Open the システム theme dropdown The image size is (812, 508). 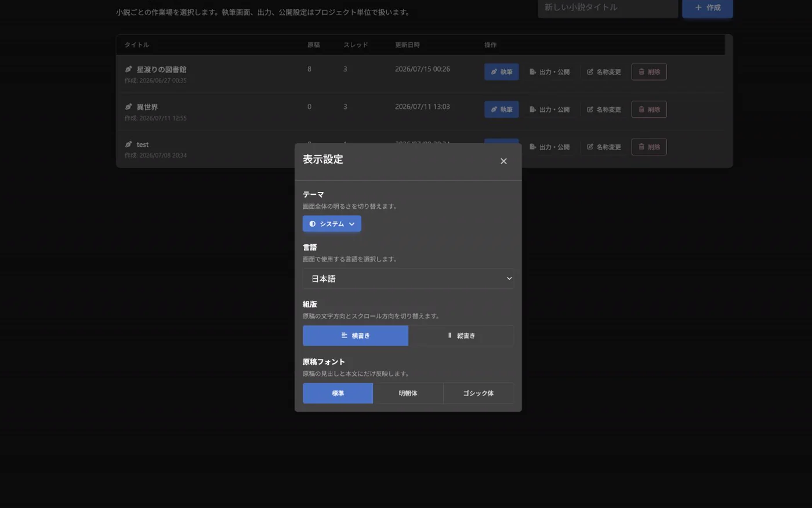[x=332, y=224]
